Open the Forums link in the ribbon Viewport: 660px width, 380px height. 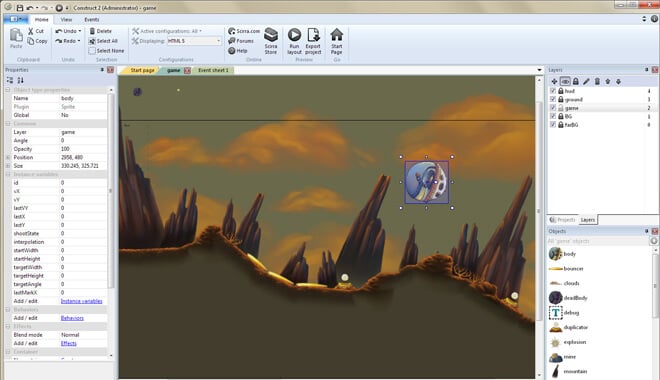coord(241,41)
